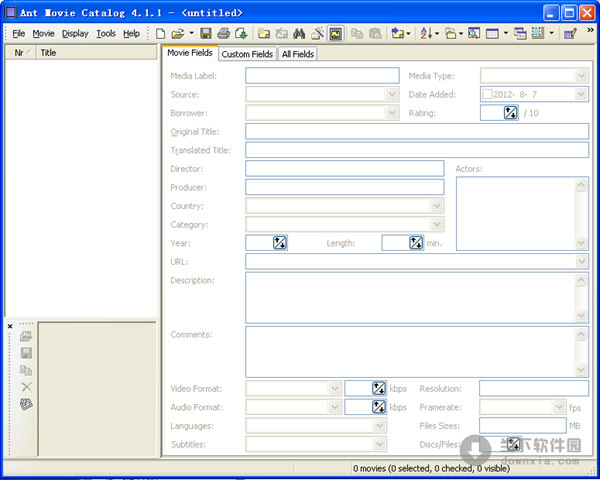Click the Length spinner button

point(416,243)
